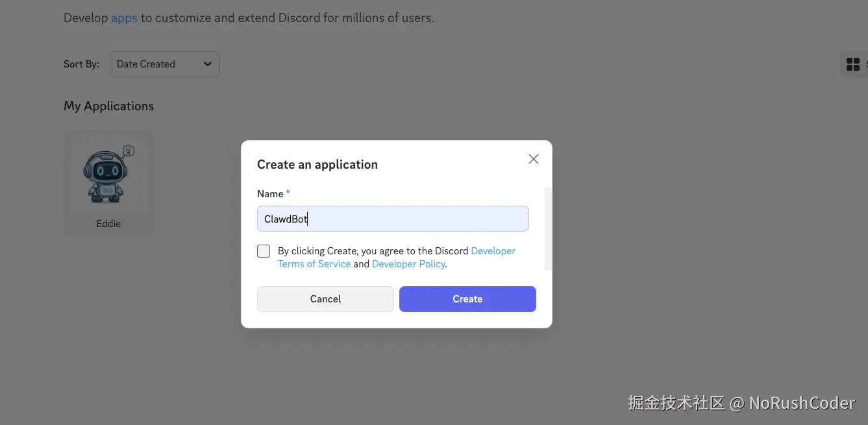Click the My Applications heading
Image resolution: width=868 pixels, height=425 pixels.
tap(108, 106)
